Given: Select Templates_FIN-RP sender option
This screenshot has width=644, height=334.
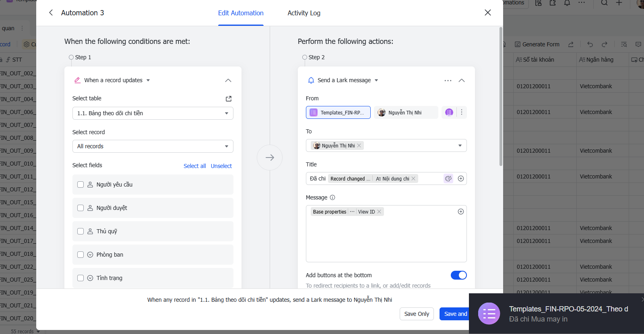Looking at the screenshot, I should (338, 112).
